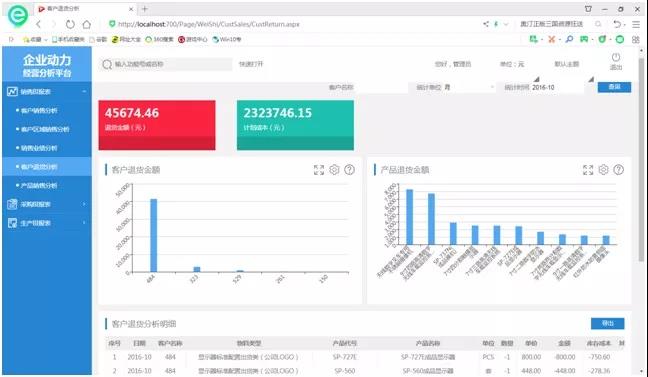648x377 pixels.
Task: Open settings gear of product return chart
Action: [603, 169]
